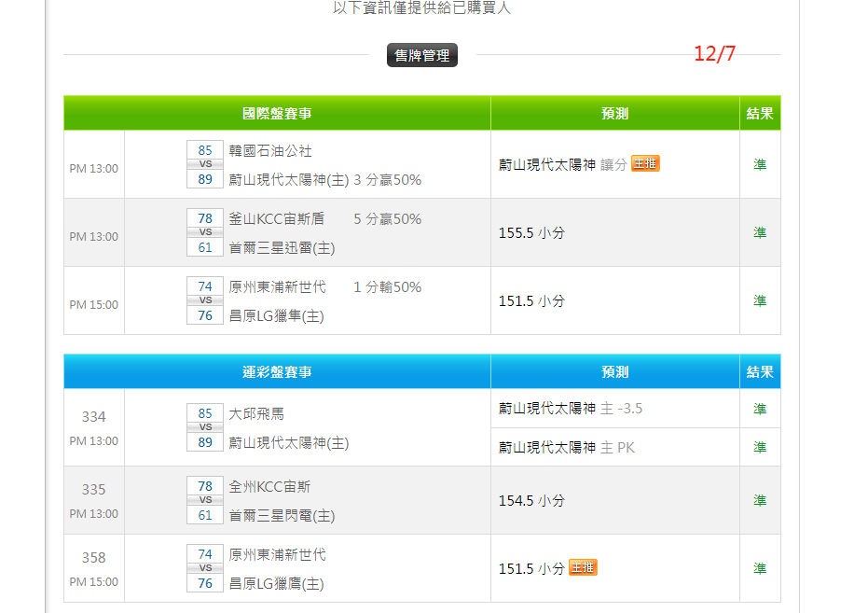The width and height of the screenshot is (868, 613).
Task: Click VS icon above 昌原LG獵鷹(主)
Action: tap(205, 568)
